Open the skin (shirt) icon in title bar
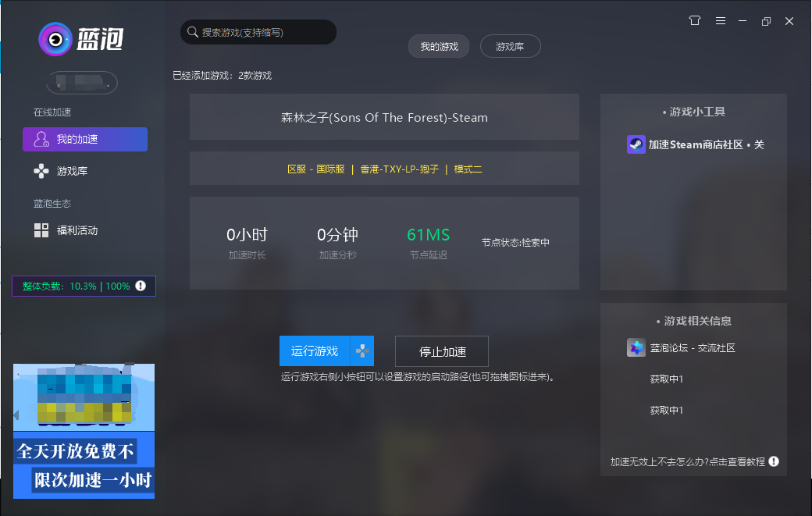Image resolution: width=812 pixels, height=516 pixels. (x=694, y=21)
